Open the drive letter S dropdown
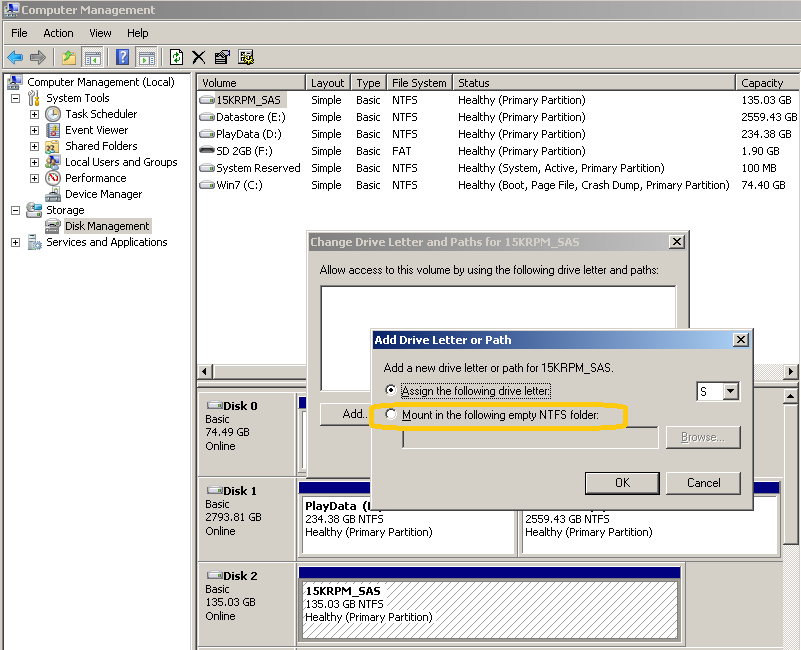Image resolution: width=801 pixels, height=650 pixels. point(730,391)
